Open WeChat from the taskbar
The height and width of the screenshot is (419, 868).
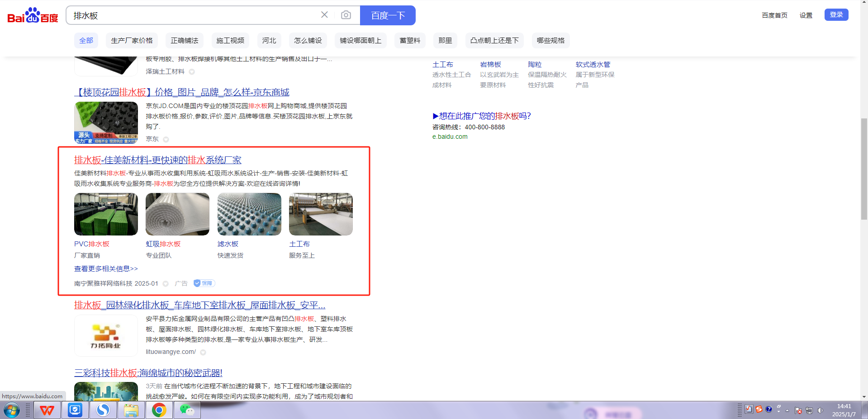tap(187, 410)
